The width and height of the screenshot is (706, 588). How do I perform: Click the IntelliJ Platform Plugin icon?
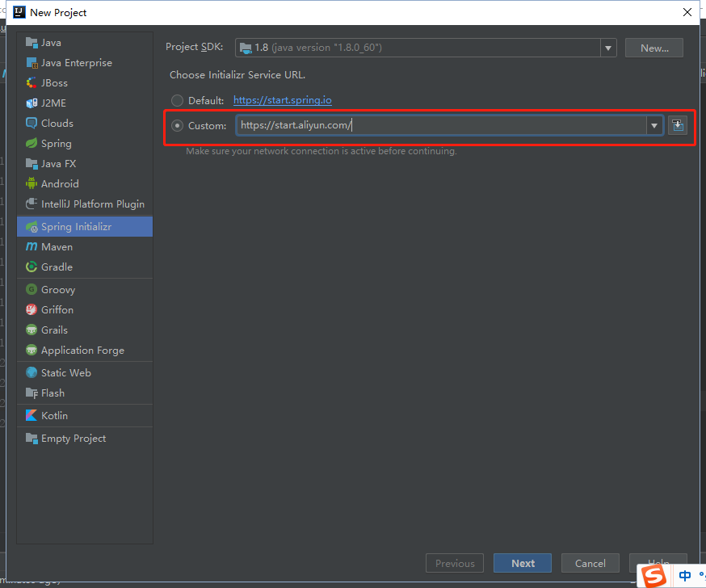[32, 204]
